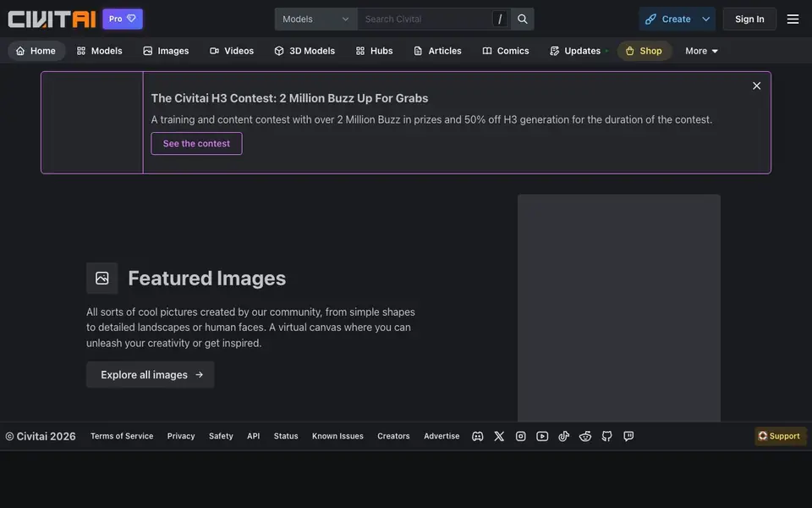
Task: Open the Reddit icon in footer
Action: pyautogui.click(x=585, y=437)
